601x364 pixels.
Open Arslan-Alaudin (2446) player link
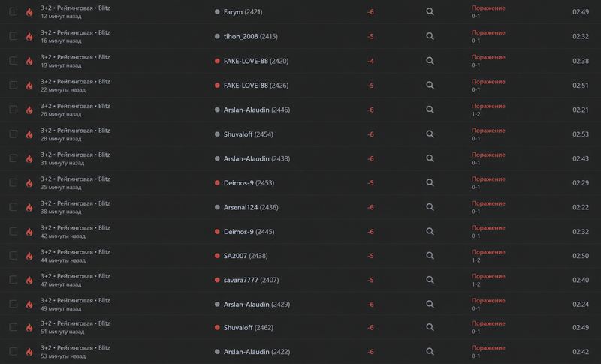246,110
